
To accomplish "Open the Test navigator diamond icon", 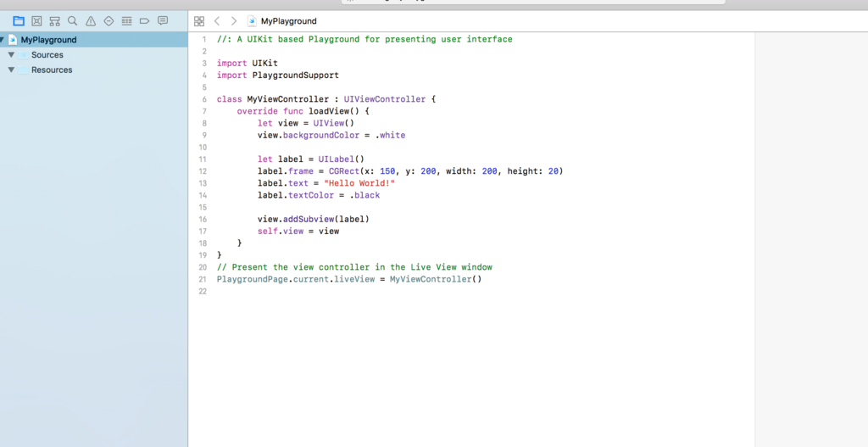I will click(108, 21).
